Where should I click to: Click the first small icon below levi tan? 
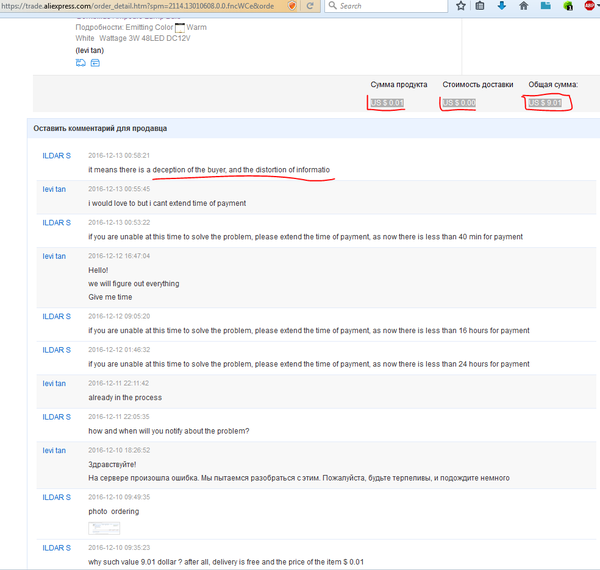click(81, 63)
